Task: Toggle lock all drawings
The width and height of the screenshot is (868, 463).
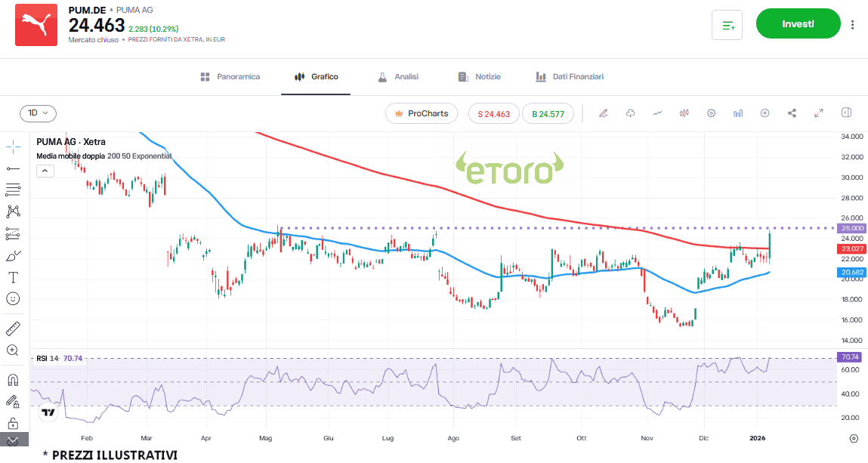Action: click(13, 422)
